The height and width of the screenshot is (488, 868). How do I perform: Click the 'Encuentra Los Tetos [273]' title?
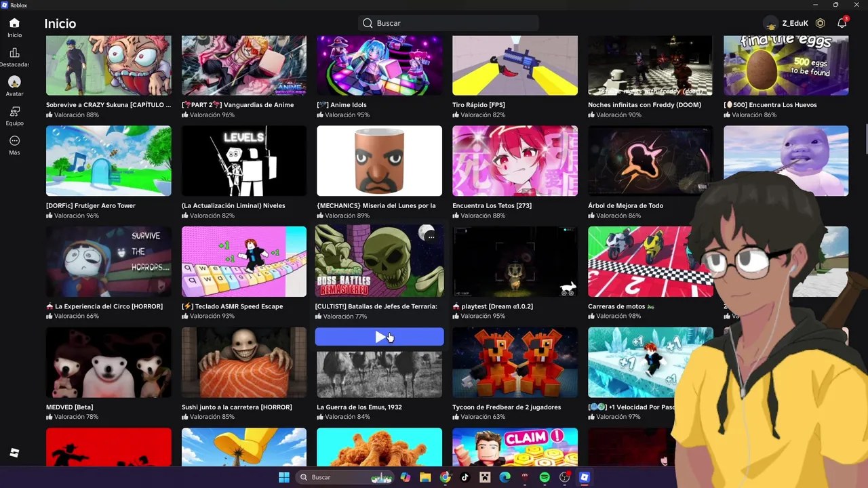(492, 206)
